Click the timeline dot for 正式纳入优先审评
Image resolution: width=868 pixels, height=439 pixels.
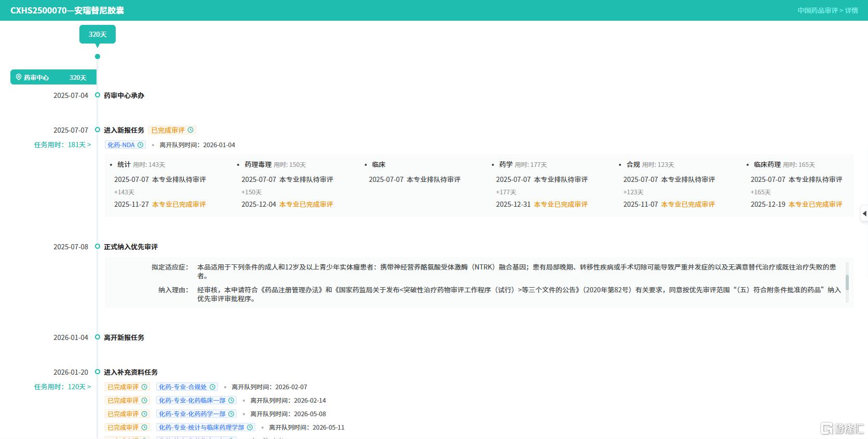click(97, 247)
